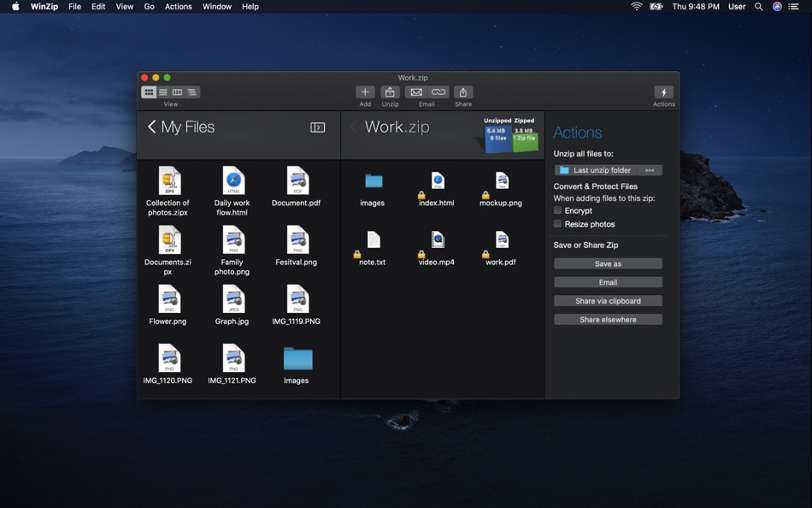
Task: Select icon grid view toggle
Action: pos(149,92)
